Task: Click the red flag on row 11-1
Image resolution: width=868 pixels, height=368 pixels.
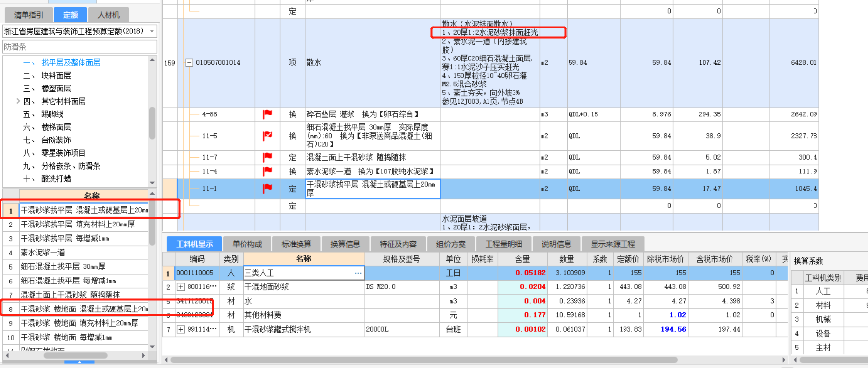Action: (268, 189)
